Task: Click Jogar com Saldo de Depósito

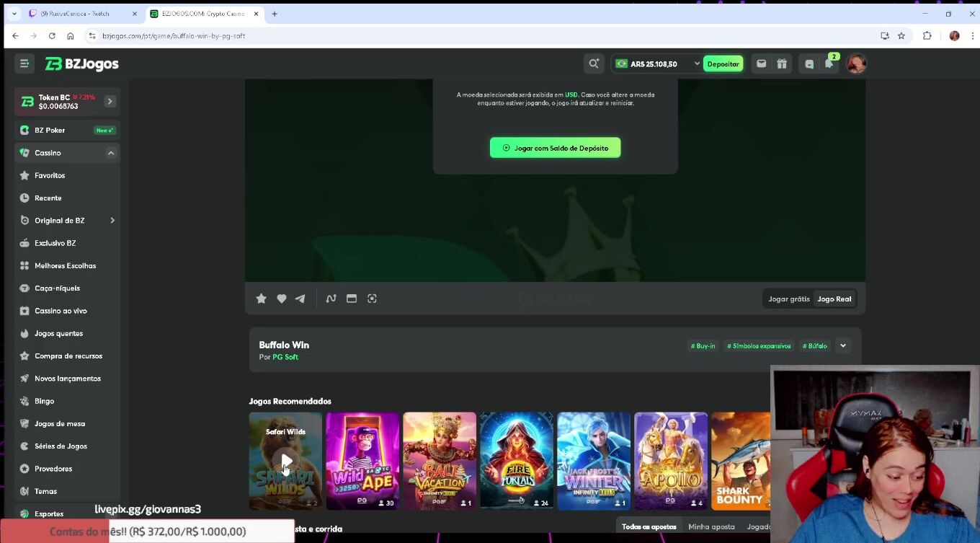Action: [x=555, y=148]
